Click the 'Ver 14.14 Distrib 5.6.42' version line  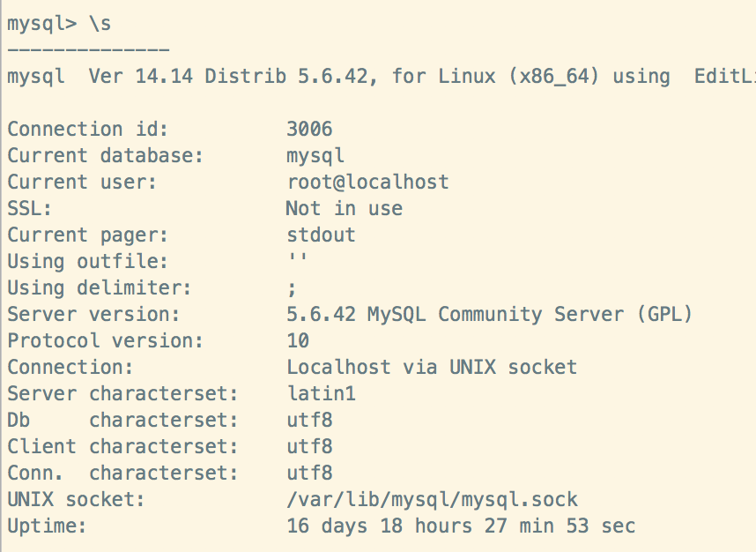233,76
